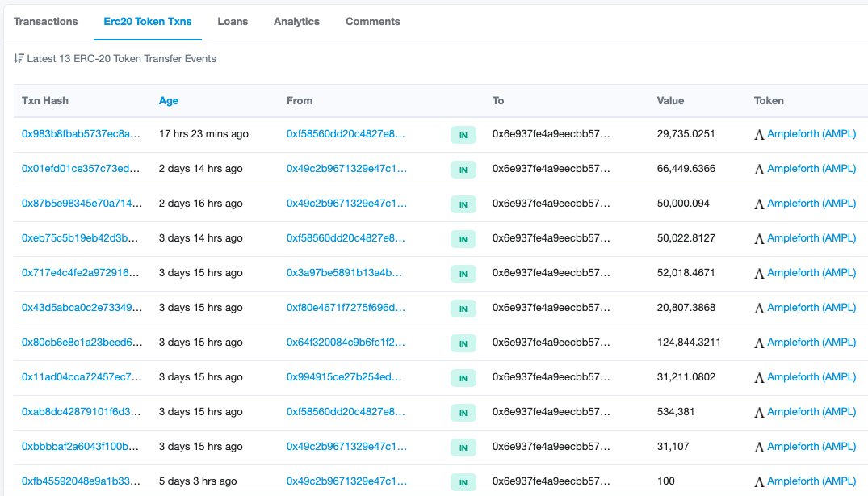This screenshot has width=868, height=496.
Task: Click the IN badge in 31,211.0802 row
Action: [463, 378]
